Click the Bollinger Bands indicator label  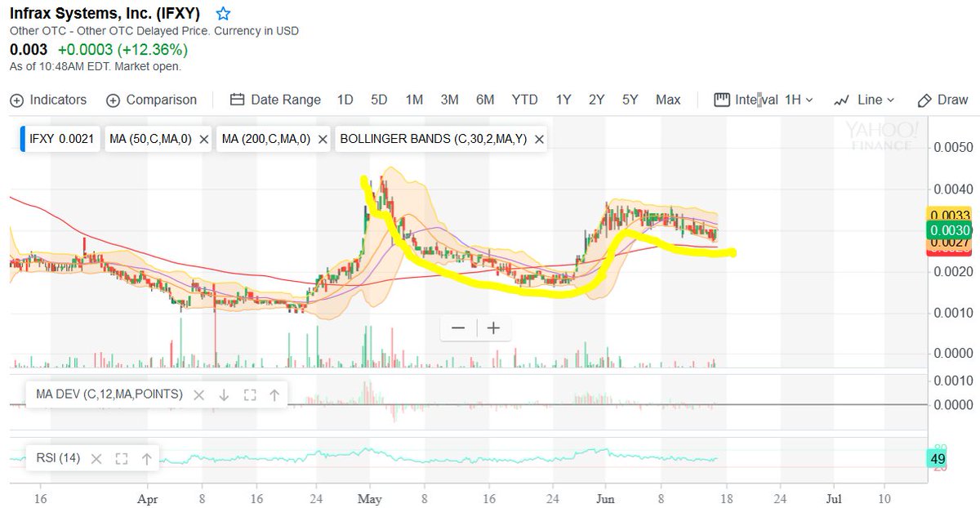pos(433,140)
